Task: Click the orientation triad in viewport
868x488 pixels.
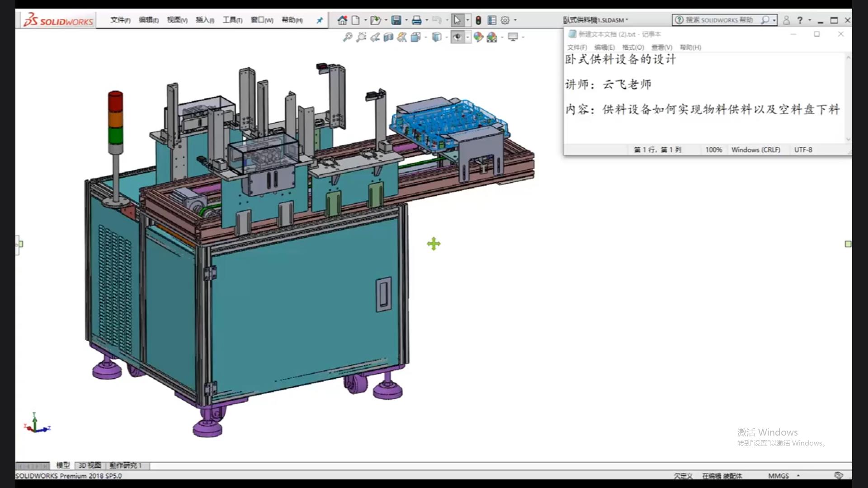Action: (36, 424)
